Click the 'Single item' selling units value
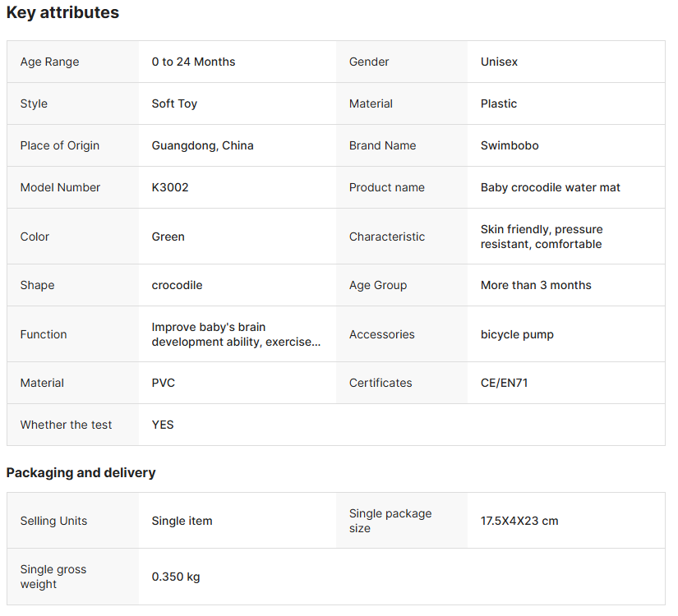 182,521
